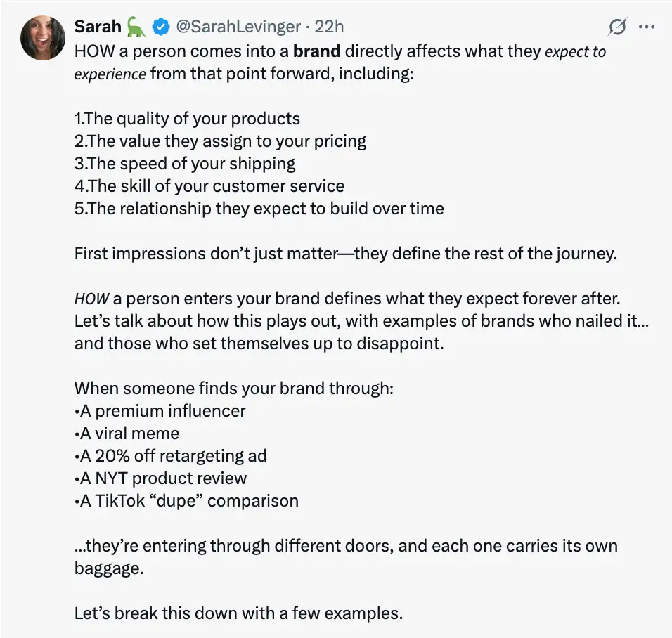The height and width of the screenshot is (638, 672).
Task: Click the 22h post timestamp
Action: (329, 27)
